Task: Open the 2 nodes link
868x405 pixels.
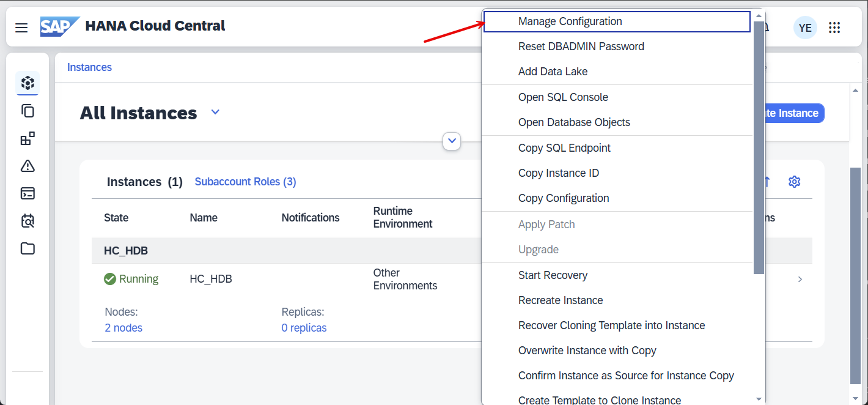Action: 123,328
